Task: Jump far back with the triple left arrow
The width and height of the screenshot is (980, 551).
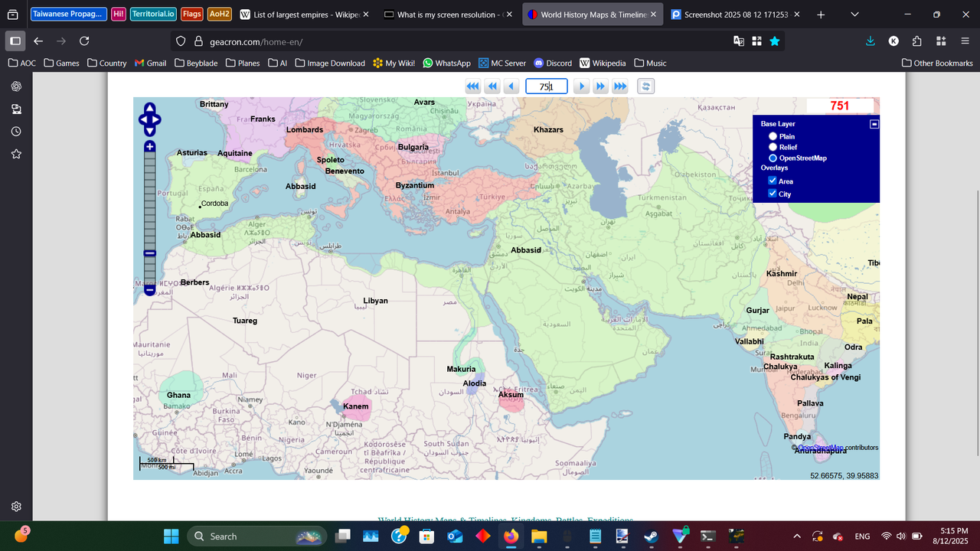Action: 473,86
